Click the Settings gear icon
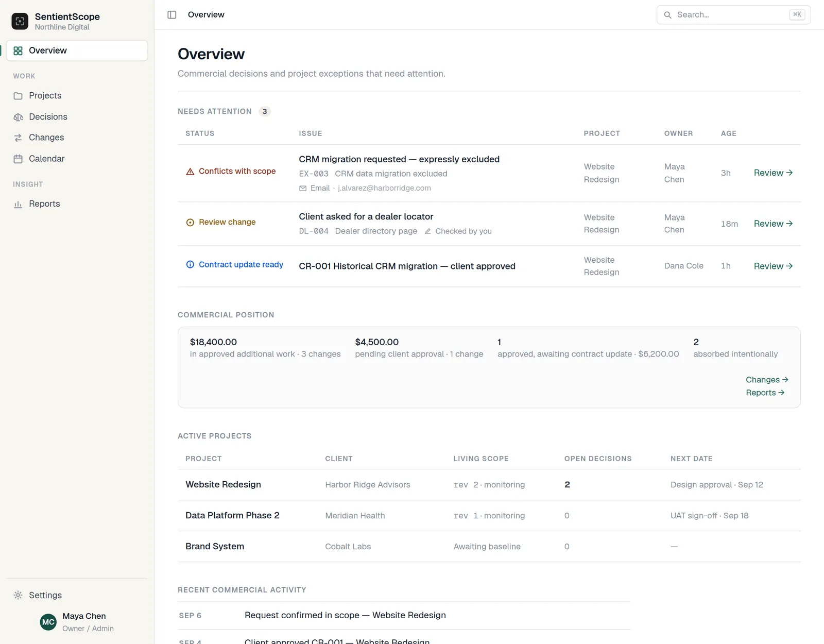The height and width of the screenshot is (644, 824). tap(18, 595)
